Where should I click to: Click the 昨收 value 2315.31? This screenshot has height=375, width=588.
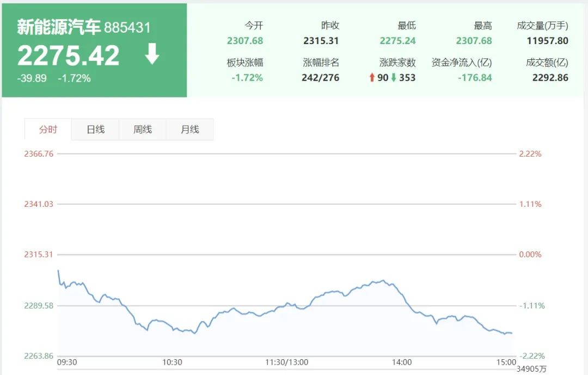(321, 41)
